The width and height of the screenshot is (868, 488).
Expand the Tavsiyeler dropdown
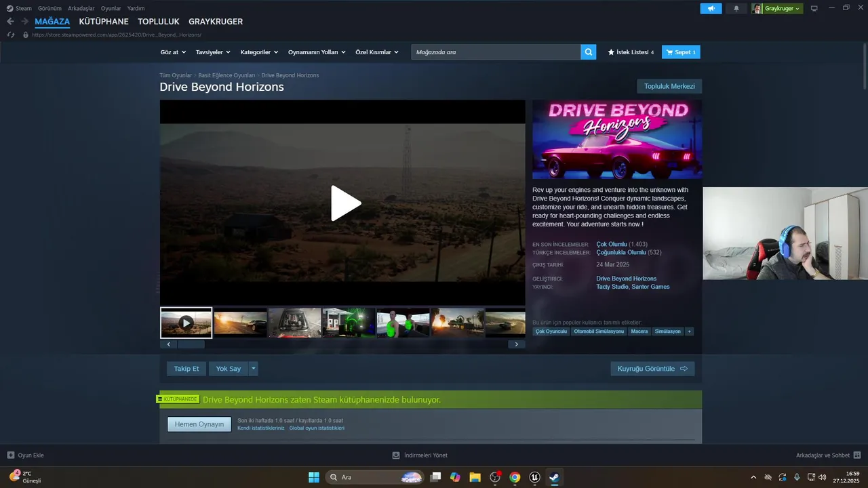pos(213,52)
